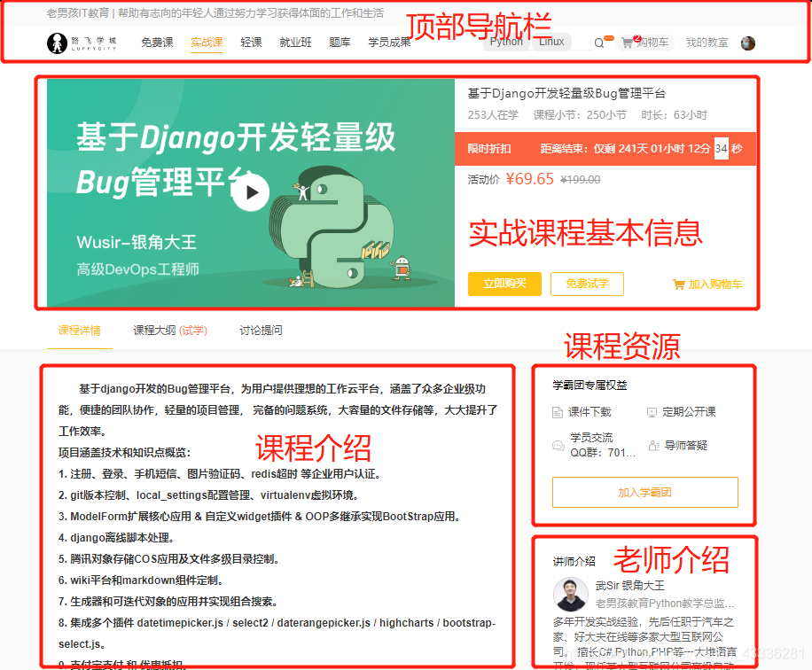Switch to the 课程大纲 (试学) tab

click(170, 331)
